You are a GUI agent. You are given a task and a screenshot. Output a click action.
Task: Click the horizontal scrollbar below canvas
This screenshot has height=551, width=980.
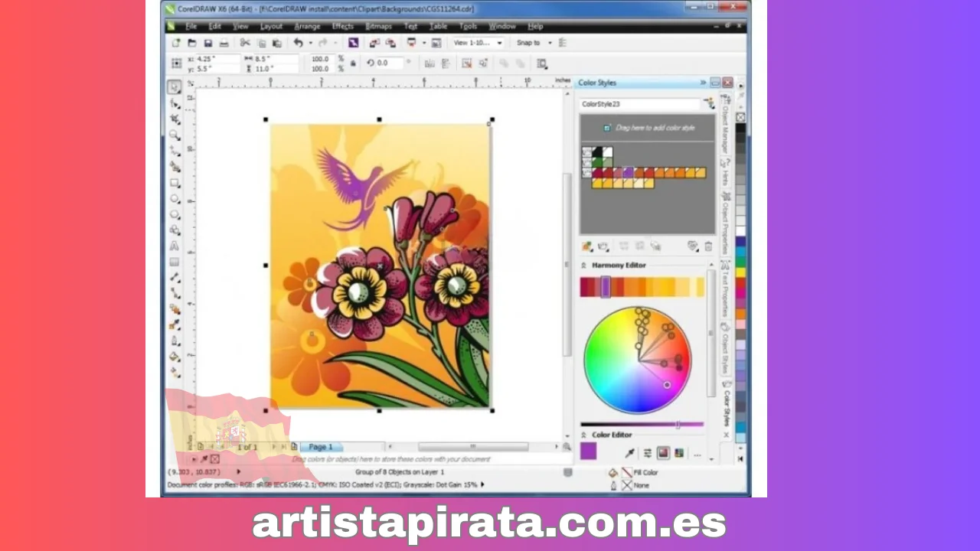472,446
